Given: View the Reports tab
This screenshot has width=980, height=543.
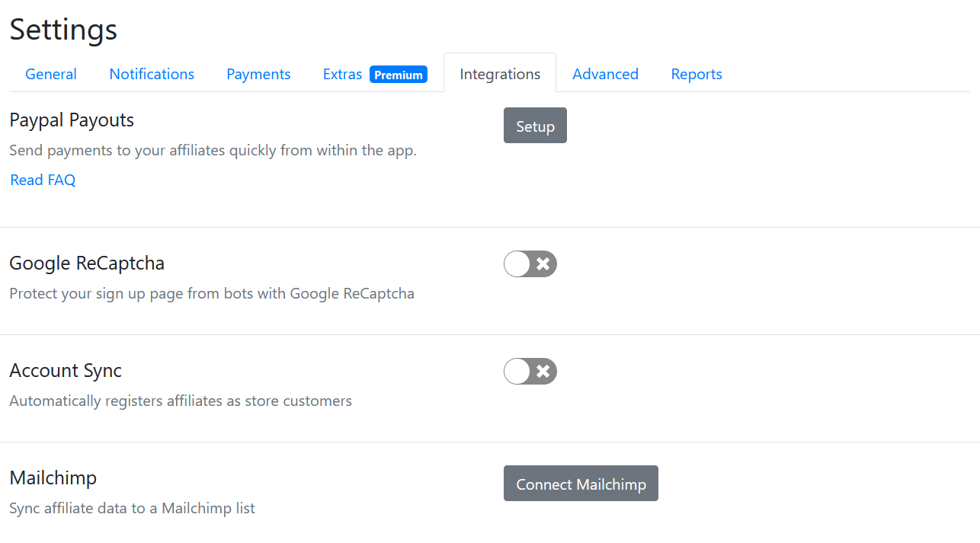Looking at the screenshot, I should pyautogui.click(x=697, y=74).
